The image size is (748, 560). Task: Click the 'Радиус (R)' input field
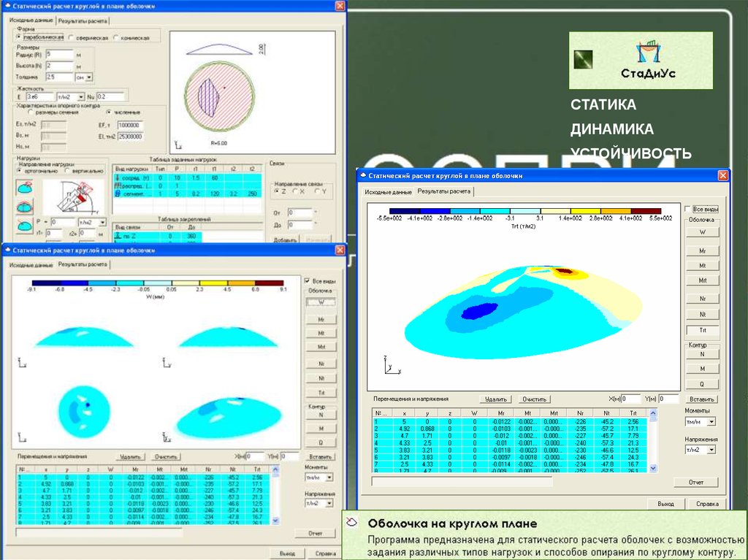pyautogui.click(x=59, y=54)
